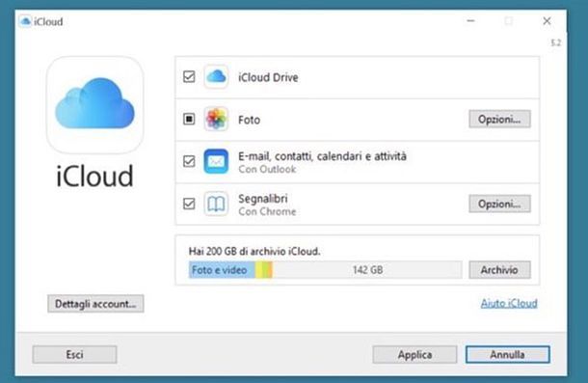The image size is (588, 383).
Task: Click the 'Con Outlook' subtitle text
Action: 267,169
